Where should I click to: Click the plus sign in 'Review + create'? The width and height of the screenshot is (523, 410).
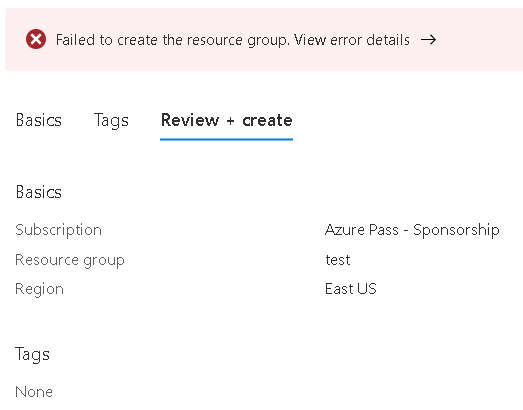click(x=230, y=121)
